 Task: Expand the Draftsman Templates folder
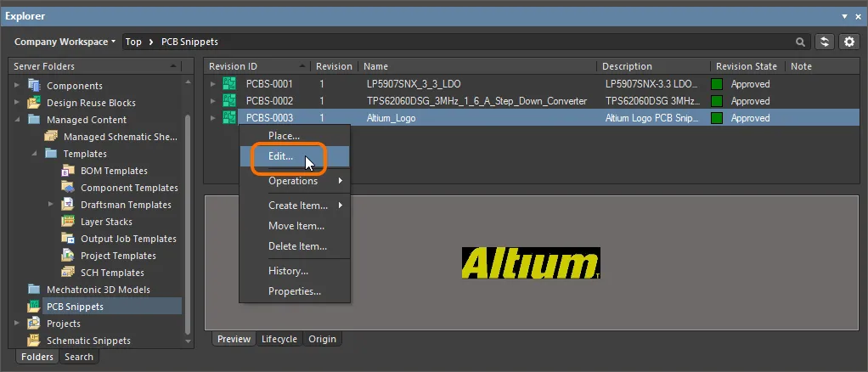pyautogui.click(x=50, y=205)
